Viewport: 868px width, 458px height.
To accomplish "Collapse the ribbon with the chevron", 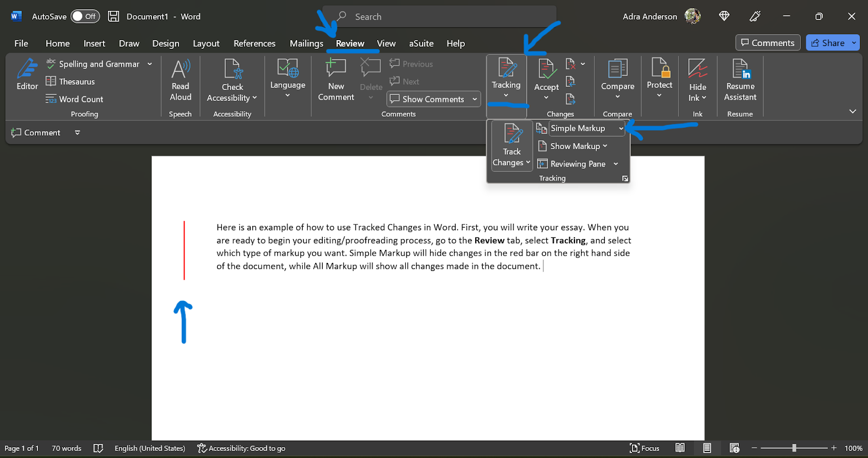I will pyautogui.click(x=853, y=111).
